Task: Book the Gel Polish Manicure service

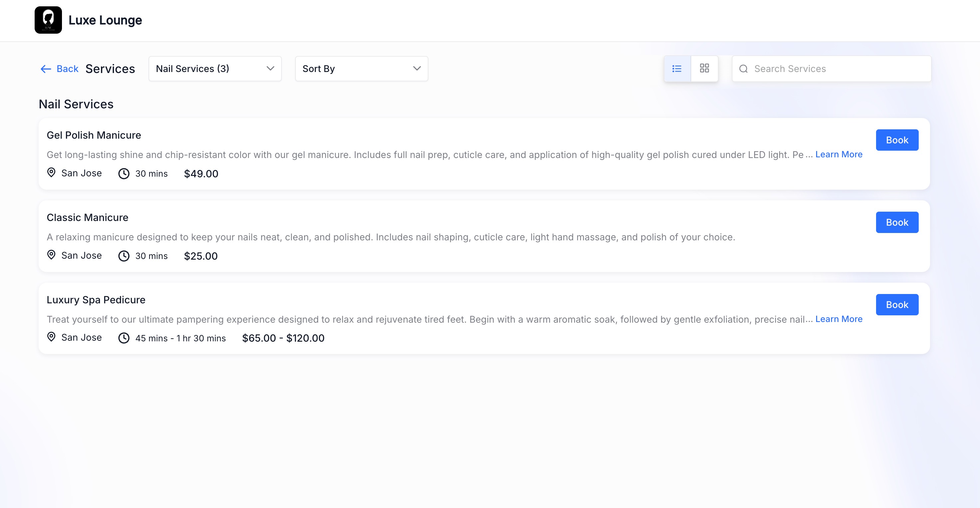Action: pyautogui.click(x=897, y=140)
